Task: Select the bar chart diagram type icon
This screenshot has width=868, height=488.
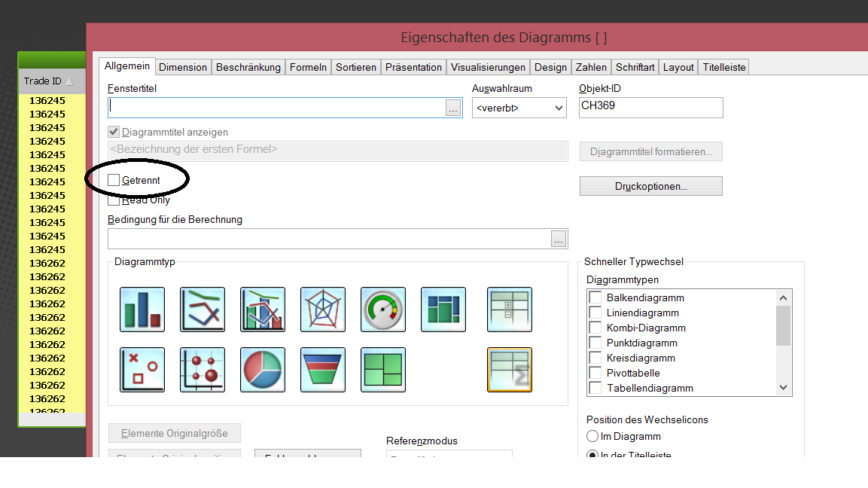Action: coord(142,310)
